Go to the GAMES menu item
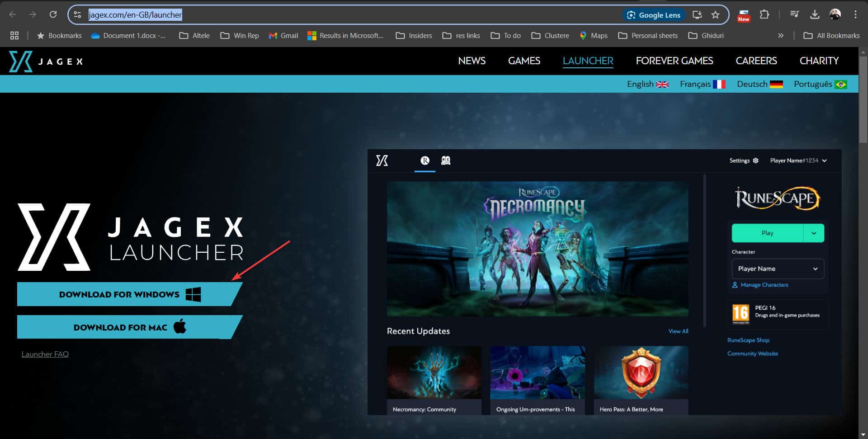Image resolution: width=868 pixels, height=439 pixels. click(524, 61)
